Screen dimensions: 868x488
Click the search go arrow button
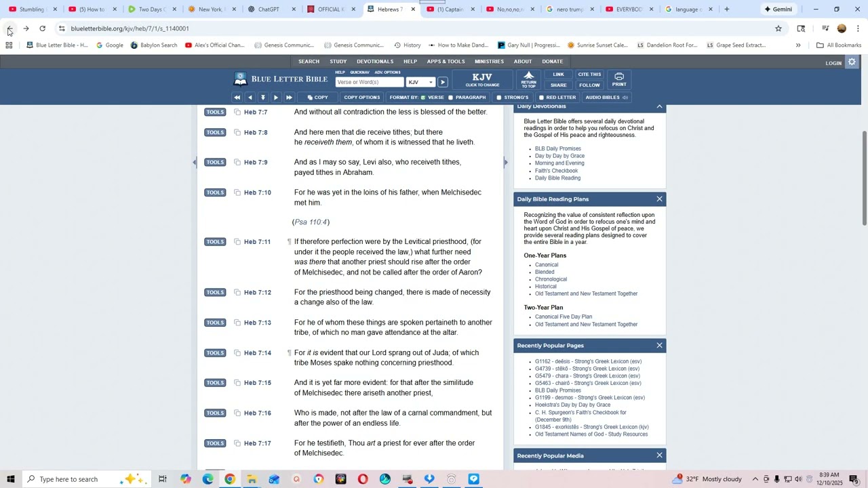pos(443,82)
